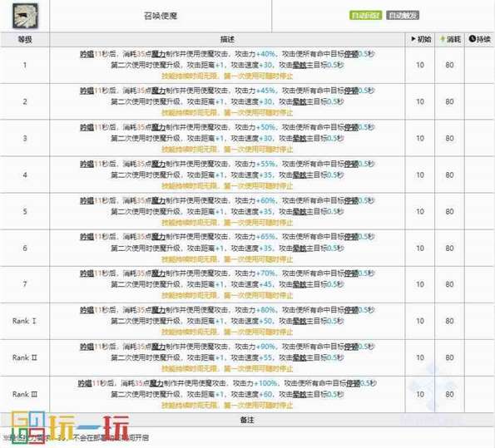The width and height of the screenshot is (495, 448).
Task: Click initial value "10" in Rank I row
Action: (x=420, y=321)
